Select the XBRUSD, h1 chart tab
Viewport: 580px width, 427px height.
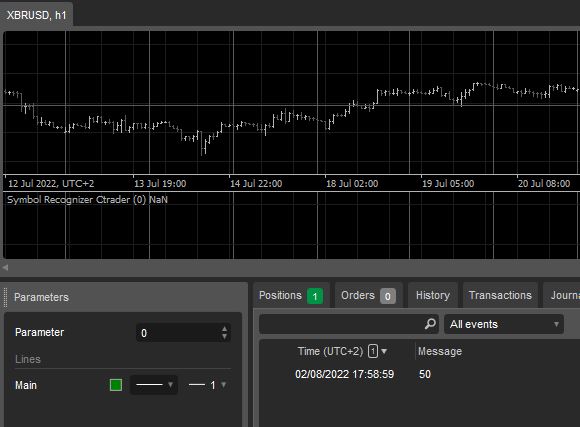pyautogui.click(x=36, y=15)
